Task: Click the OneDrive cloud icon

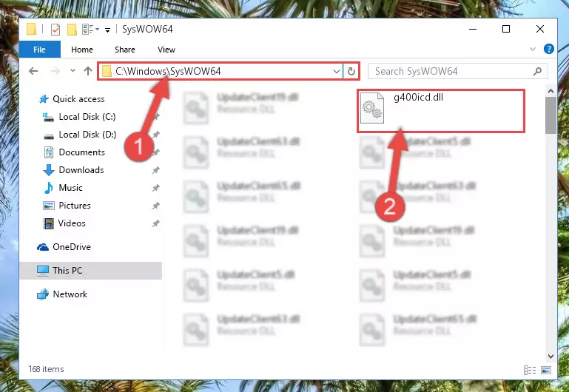Action: (x=43, y=247)
